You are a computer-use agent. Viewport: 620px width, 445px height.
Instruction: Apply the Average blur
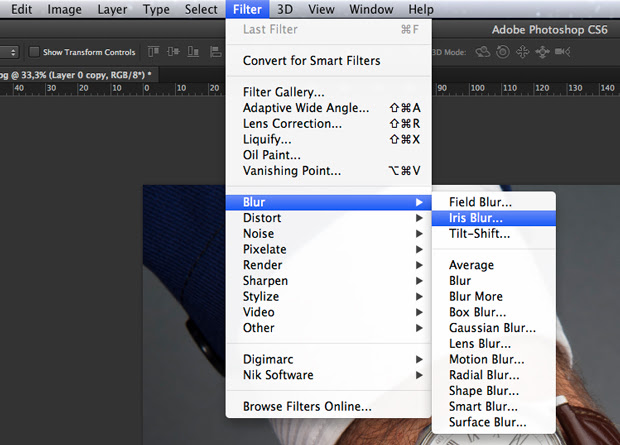tap(494, 265)
